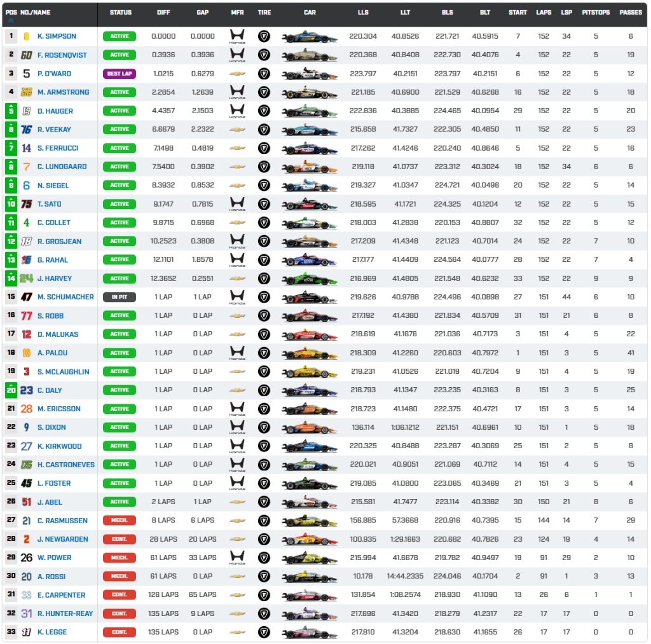Click car image in M. Schumacher row
Viewport: 651px width, 644px height.
click(310, 297)
